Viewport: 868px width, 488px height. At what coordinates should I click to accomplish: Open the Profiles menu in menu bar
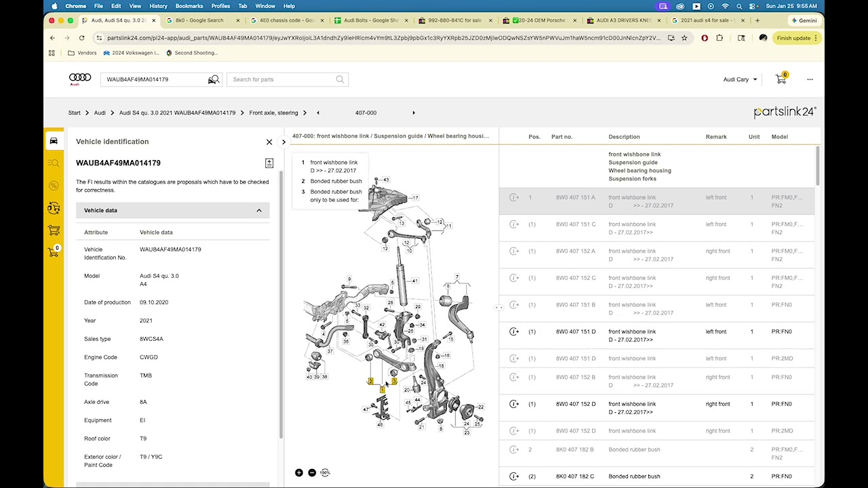click(x=220, y=6)
